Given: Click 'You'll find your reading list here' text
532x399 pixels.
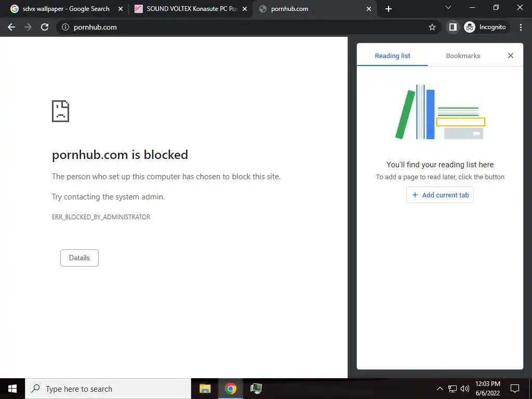Looking at the screenshot, I should tap(440, 165).
